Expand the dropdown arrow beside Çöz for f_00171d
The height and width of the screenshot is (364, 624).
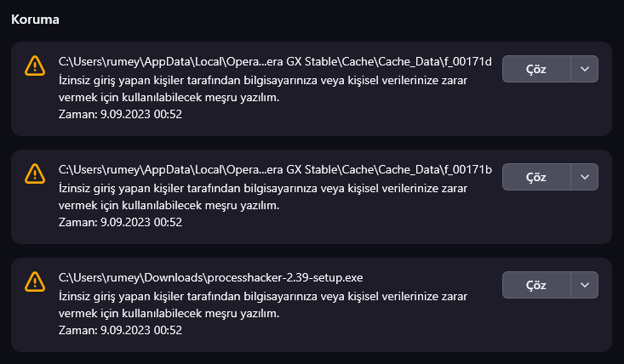(x=584, y=69)
